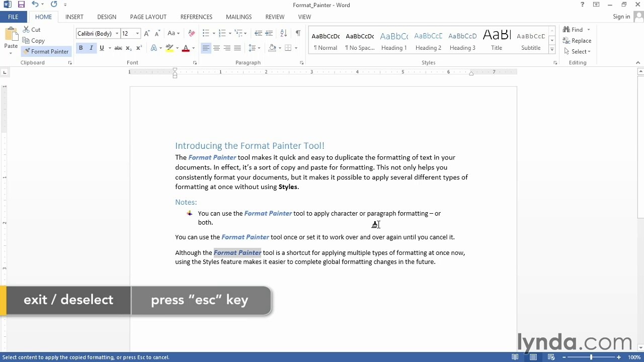
Task: Select the Cut command
Action: click(x=31, y=30)
